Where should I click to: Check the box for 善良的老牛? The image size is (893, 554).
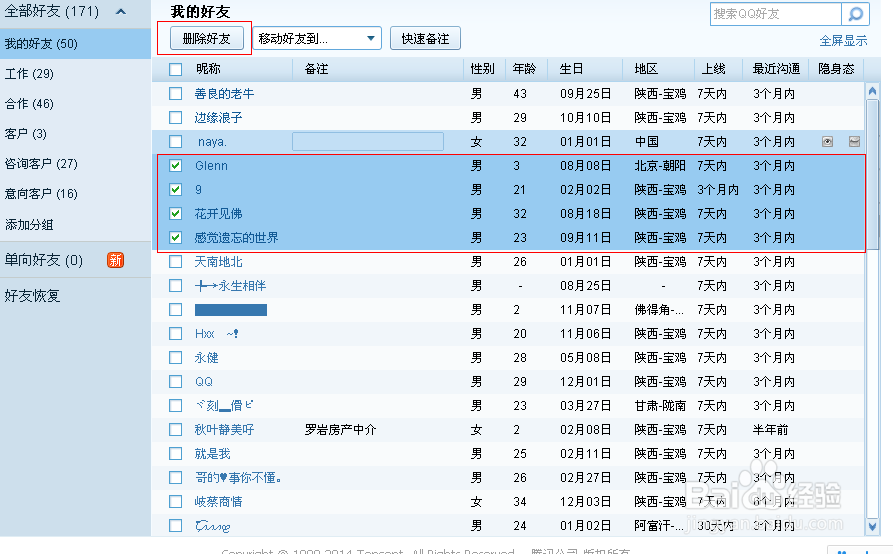point(175,93)
